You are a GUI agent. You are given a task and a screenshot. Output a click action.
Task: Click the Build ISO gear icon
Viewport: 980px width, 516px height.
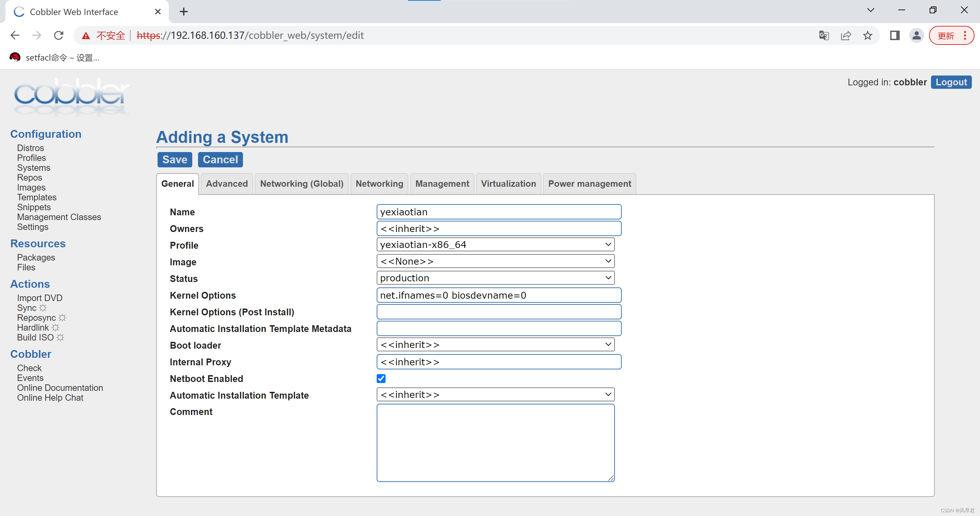click(x=61, y=337)
